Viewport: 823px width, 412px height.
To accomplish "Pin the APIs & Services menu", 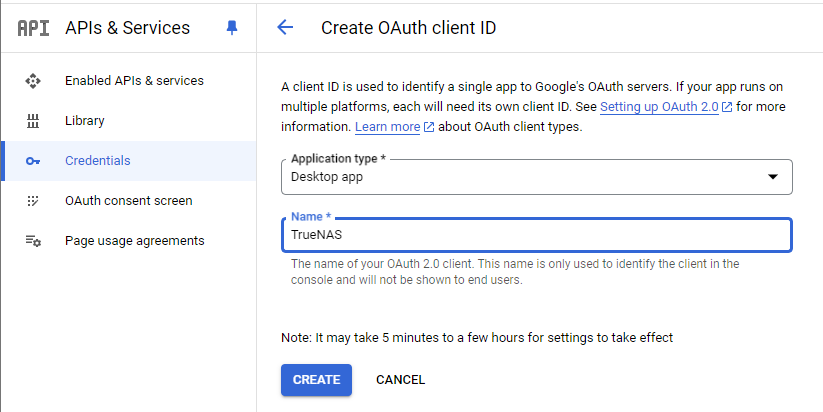I will (x=232, y=28).
